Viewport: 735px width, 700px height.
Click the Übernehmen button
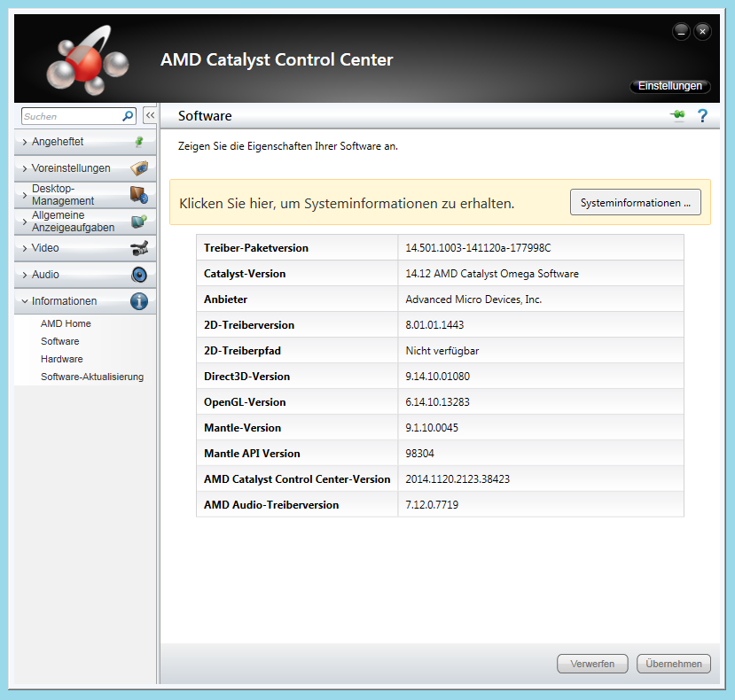pos(674,664)
